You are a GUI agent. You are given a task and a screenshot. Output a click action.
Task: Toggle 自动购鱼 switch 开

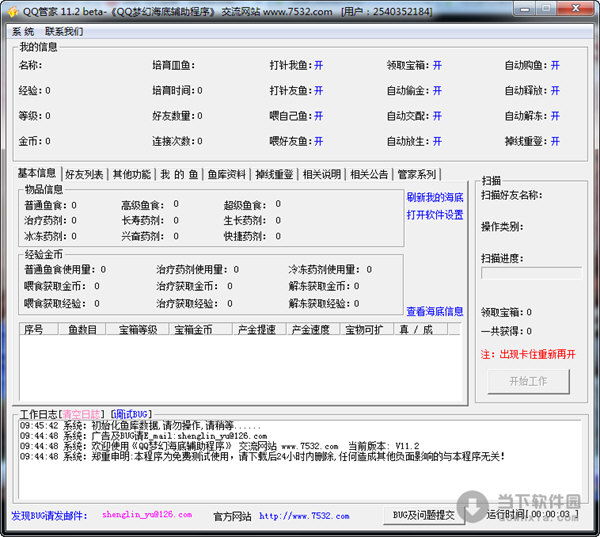555,65
